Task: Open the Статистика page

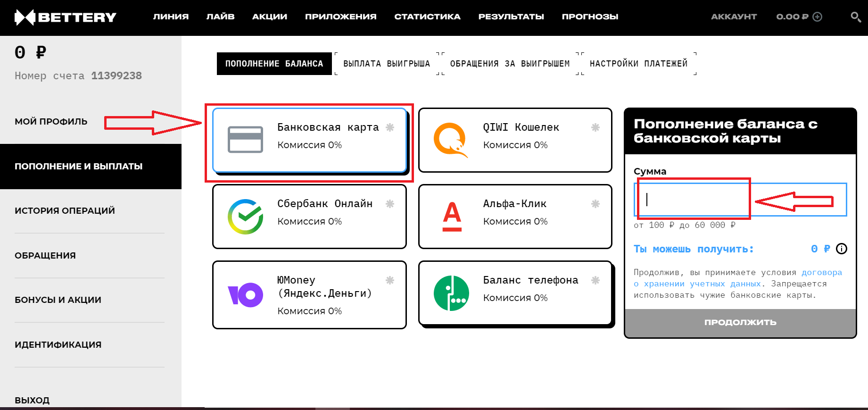Action: (427, 17)
